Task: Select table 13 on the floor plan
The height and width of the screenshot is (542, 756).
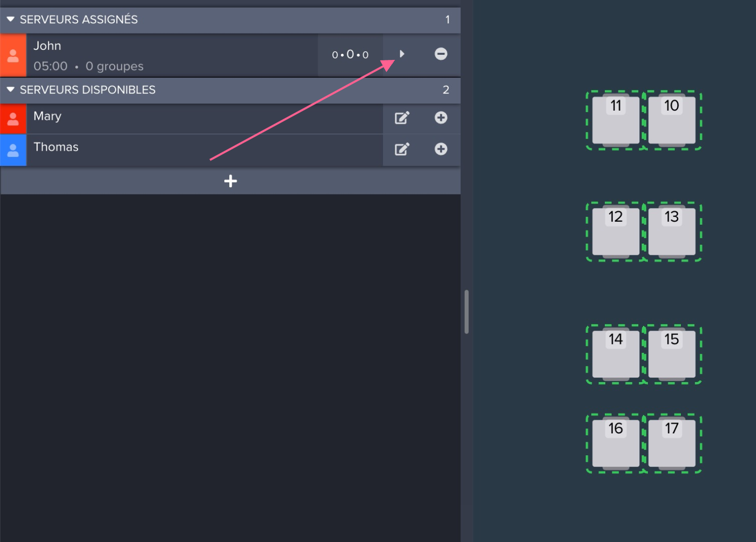Action: click(672, 232)
